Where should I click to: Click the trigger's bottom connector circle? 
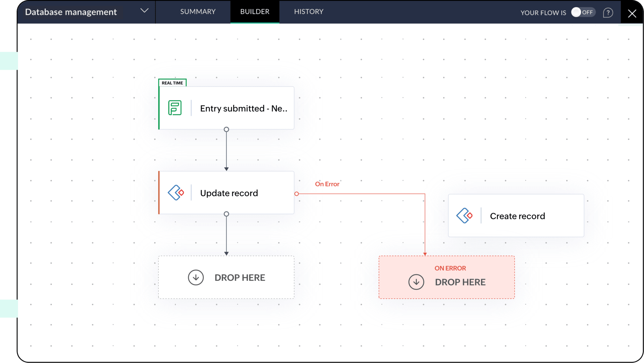pyautogui.click(x=226, y=130)
